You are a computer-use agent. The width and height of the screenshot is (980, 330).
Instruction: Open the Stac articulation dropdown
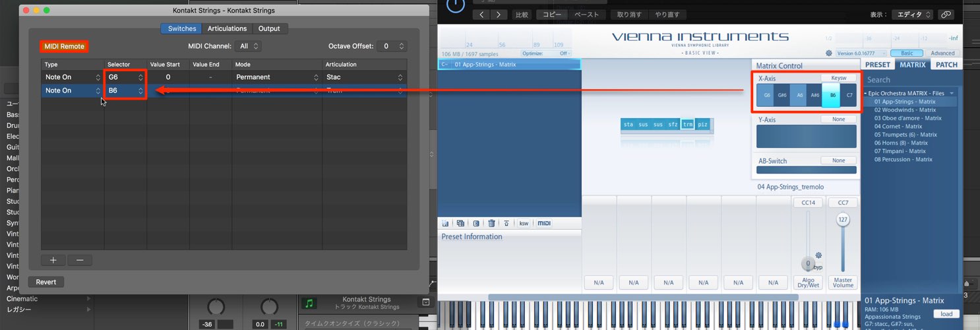[x=364, y=77]
